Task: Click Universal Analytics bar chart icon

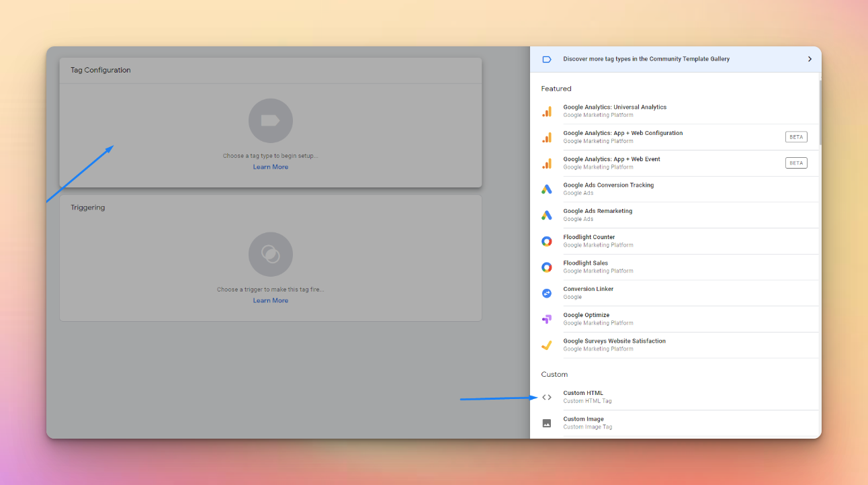Action: click(547, 112)
